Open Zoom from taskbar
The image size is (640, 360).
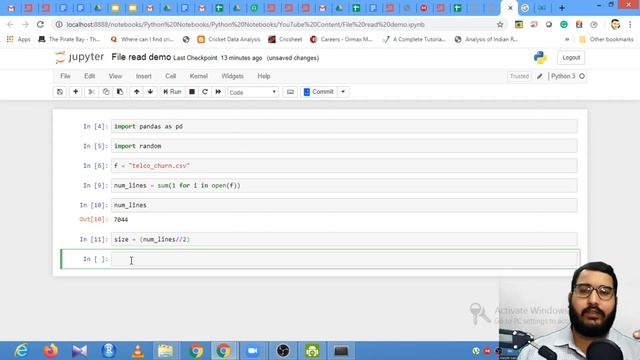(253, 351)
